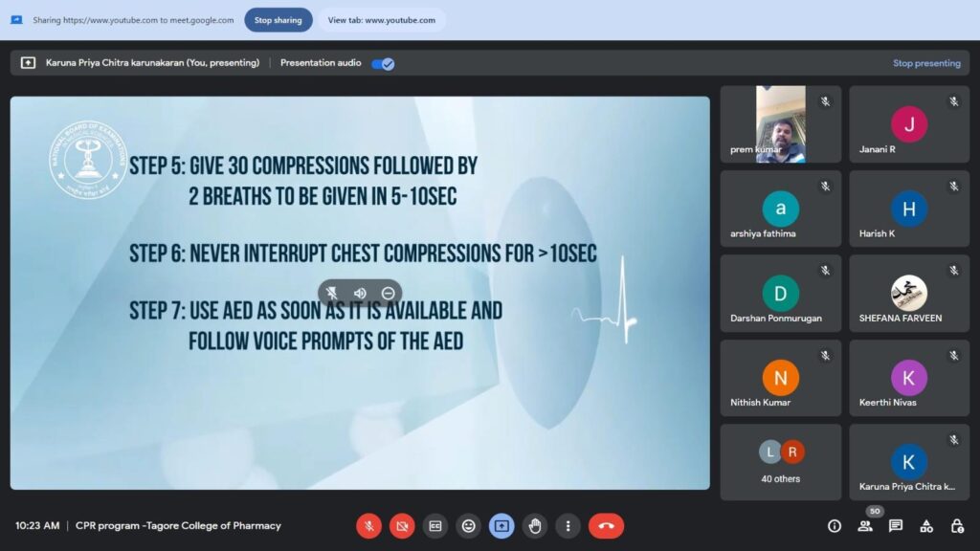980x551 pixels.
Task: Click muted mic icon on SHEFANA FARVEEN's tile
Action: (x=954, y=271)
